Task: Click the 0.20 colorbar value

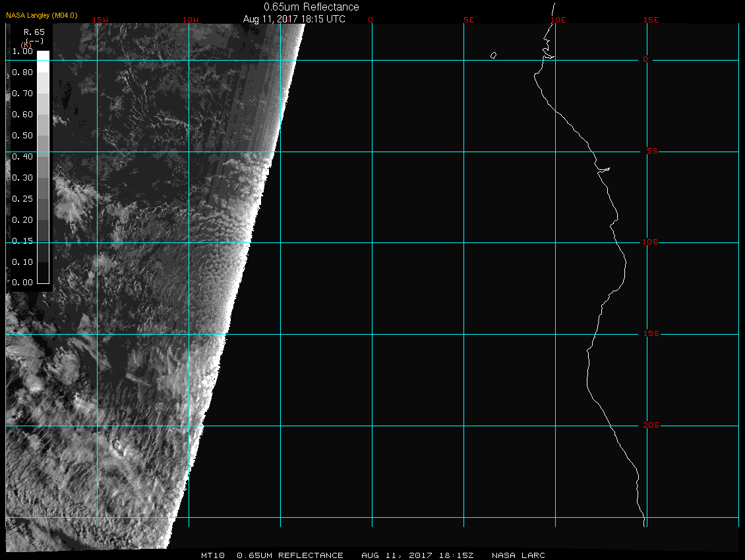Action: (22, 219)
